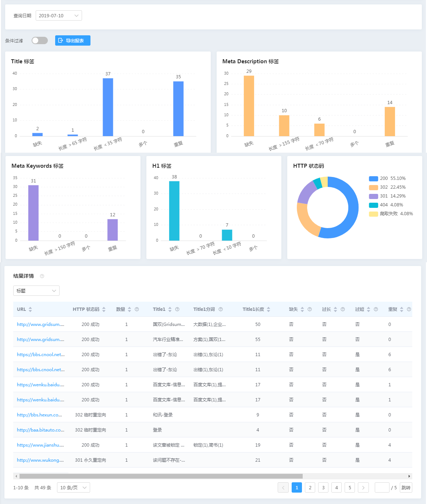Sort by 缺失 column arrows
The width and height of the screenshot is (427, 504).
pos(302,309)
